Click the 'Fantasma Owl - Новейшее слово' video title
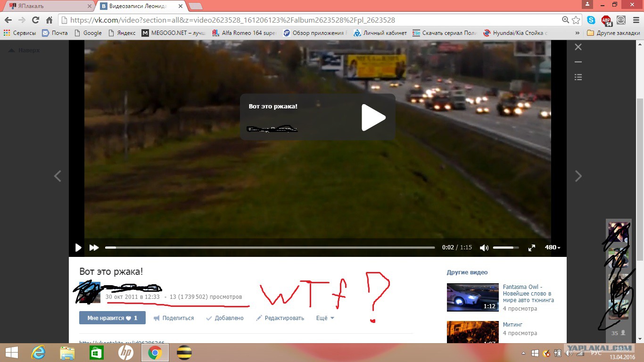The width and height of the screenshot is (644, 362). [x=528, y=293]
